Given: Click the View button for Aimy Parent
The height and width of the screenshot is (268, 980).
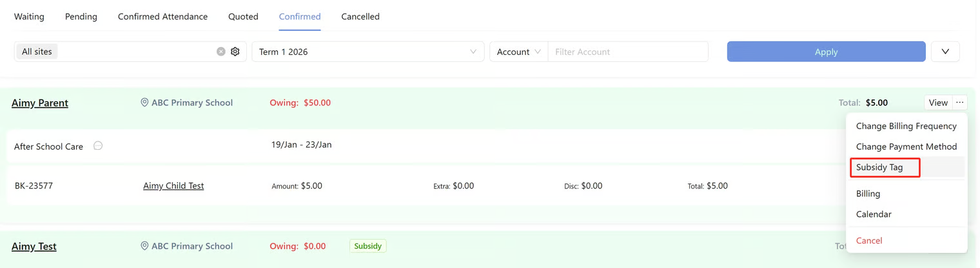Looking at the screenshot, I should click(x=938, y=103).
